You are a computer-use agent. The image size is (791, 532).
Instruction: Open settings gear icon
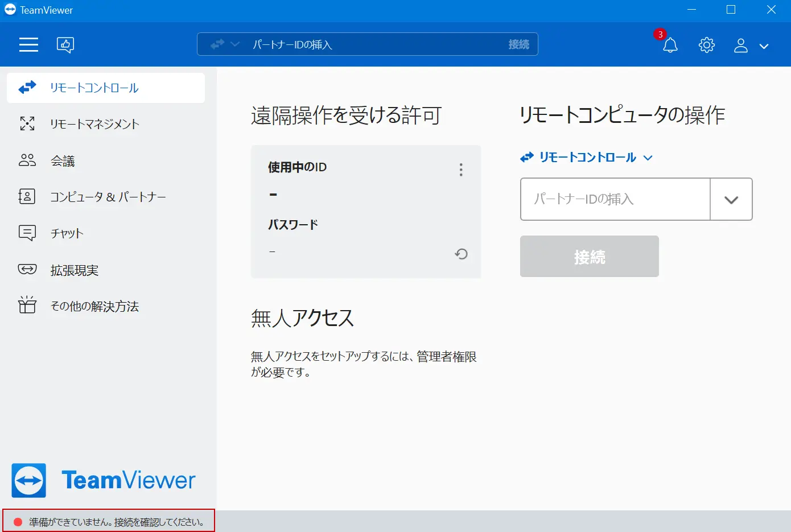click(707, 45)
